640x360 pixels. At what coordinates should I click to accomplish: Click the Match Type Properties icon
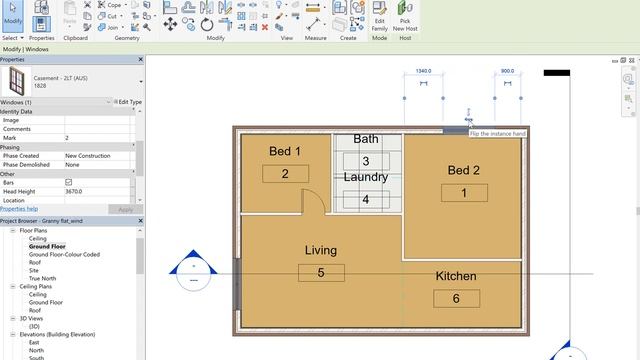click(87, 27)
